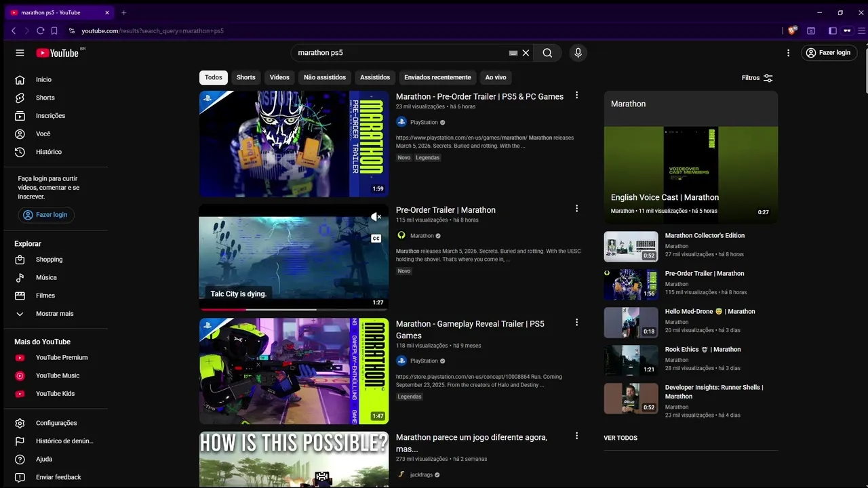Seek on the preview video progress bar
The width and height of the screenshot is (868, 488).
pyautogui.click(x=294, y=310)
